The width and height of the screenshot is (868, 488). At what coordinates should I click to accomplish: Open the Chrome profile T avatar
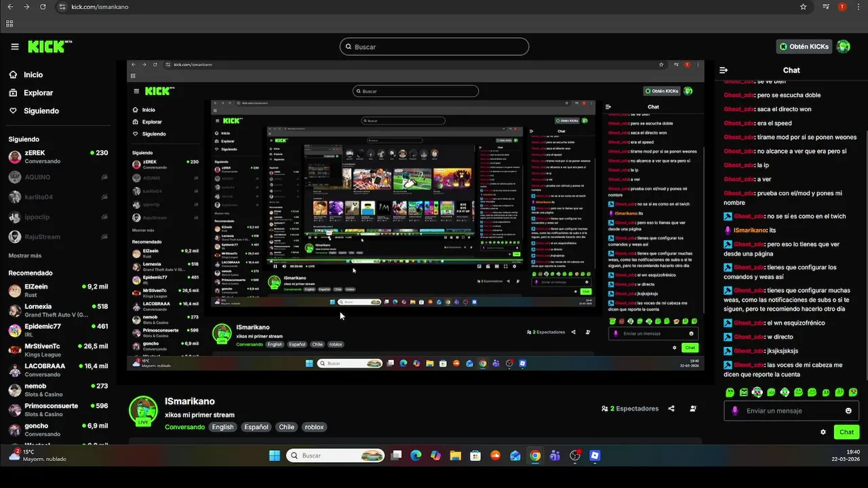click(842, 7)
